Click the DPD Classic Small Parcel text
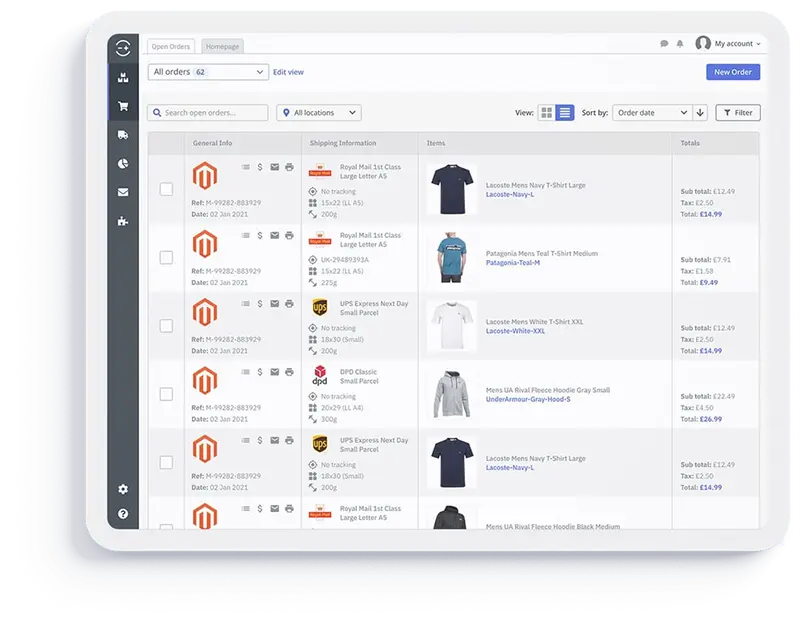 pos(359,377)
